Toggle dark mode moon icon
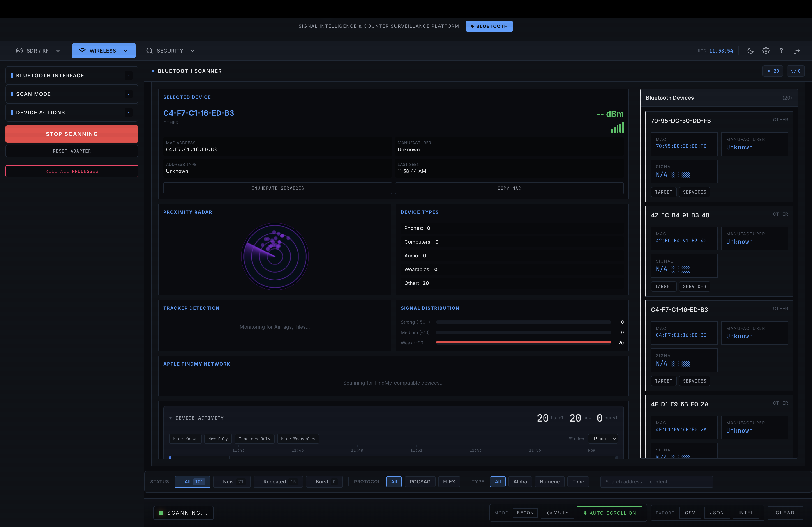 750,51
